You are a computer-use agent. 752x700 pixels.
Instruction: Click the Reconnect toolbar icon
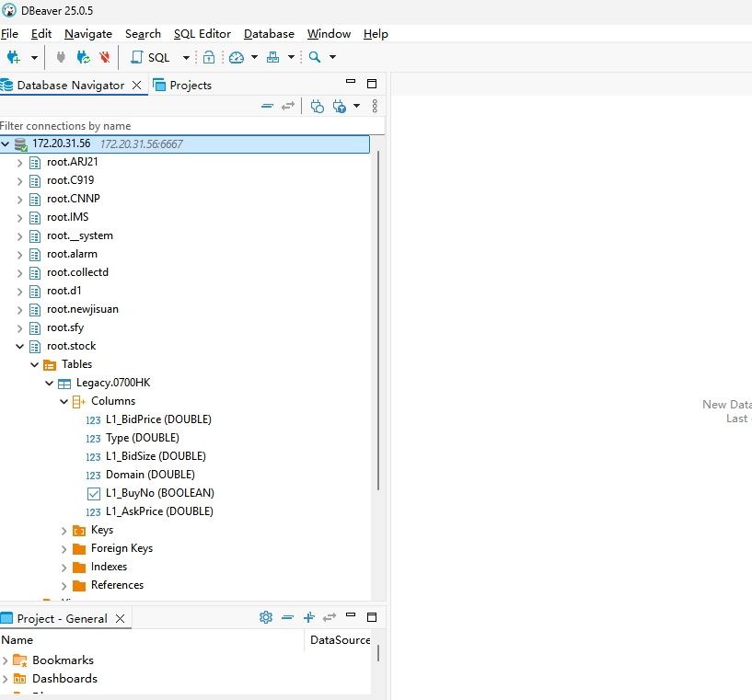[x=83, y=57]
